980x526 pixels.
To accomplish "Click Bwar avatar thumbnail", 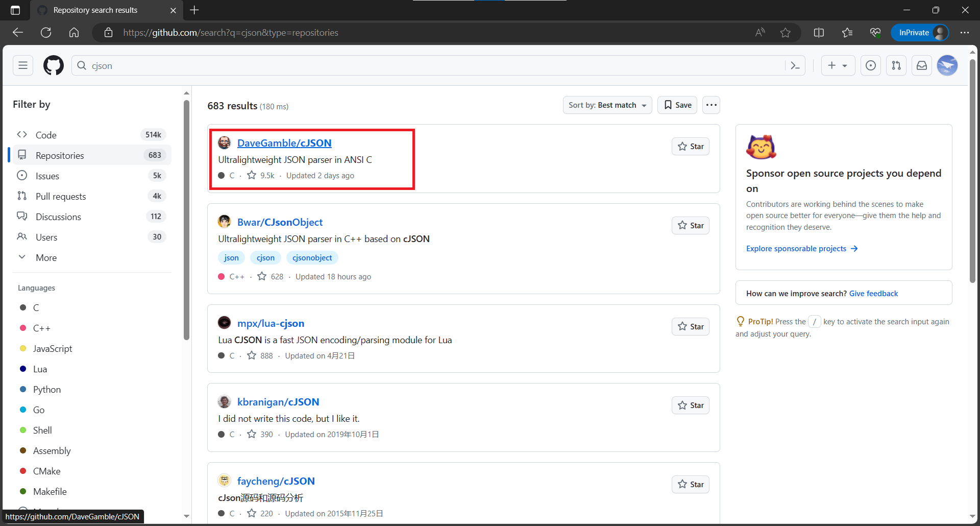I will click(224, 222).
